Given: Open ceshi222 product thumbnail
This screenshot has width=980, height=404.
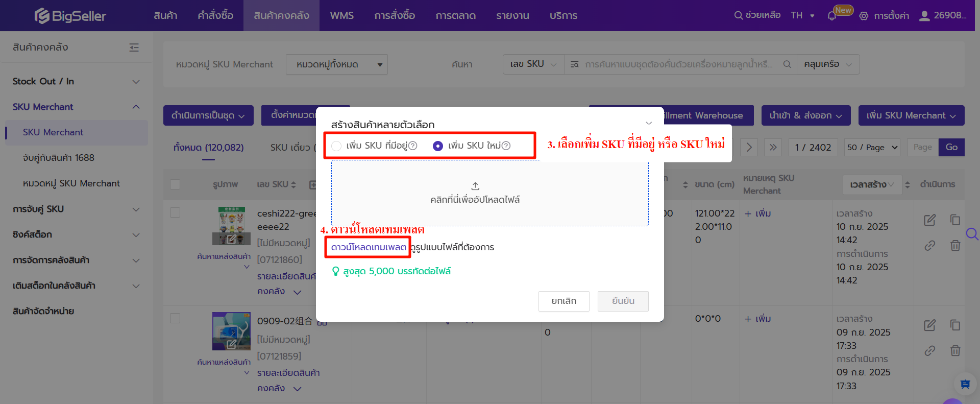Looking at the screenshot, I should coord(231,226).
